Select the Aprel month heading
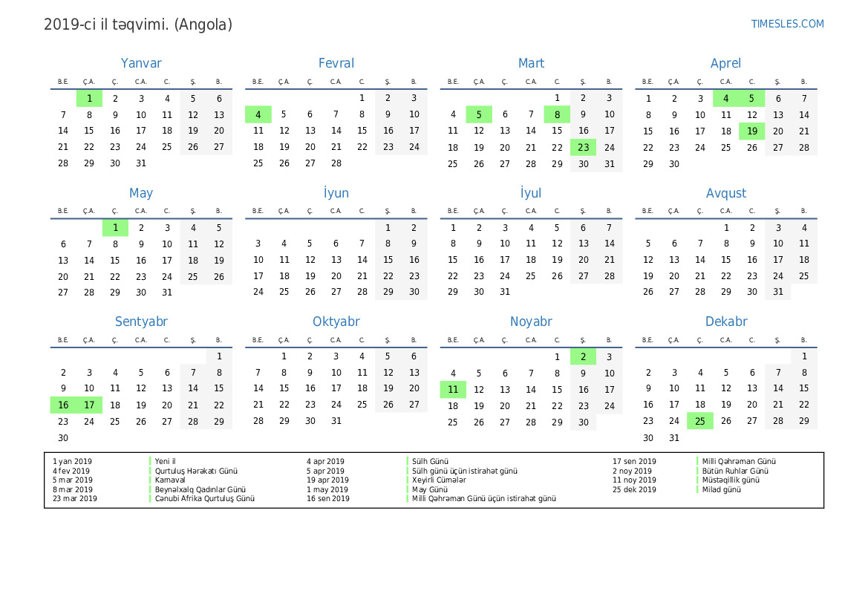The image size is (868, 614). click(x=725, y=63)
